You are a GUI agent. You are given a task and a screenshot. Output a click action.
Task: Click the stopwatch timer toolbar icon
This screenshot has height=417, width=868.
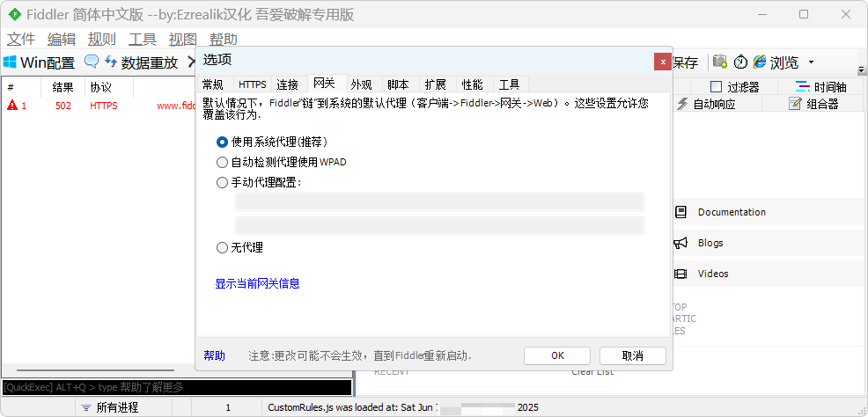point(740,62)
